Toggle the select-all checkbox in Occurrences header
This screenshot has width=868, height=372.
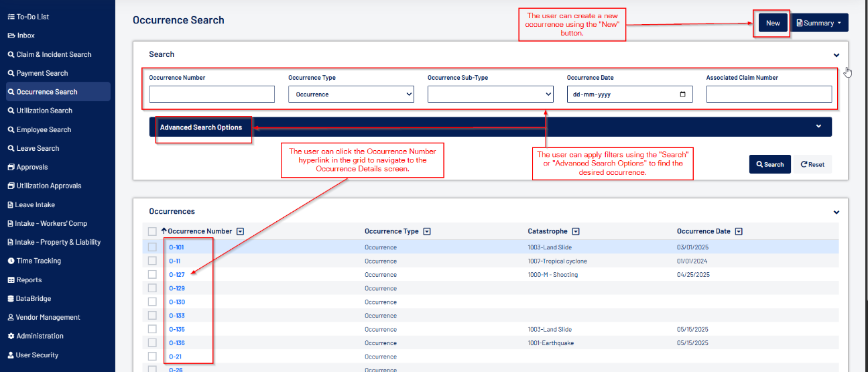point(152,231)
